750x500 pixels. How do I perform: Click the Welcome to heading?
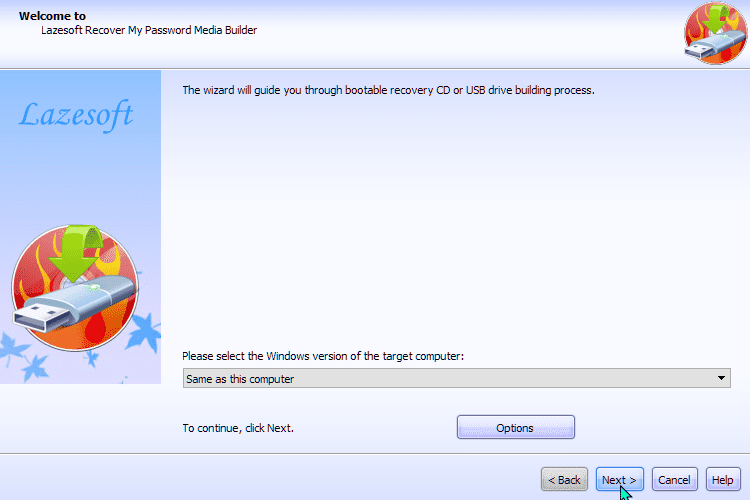click(x=53, y=16)
